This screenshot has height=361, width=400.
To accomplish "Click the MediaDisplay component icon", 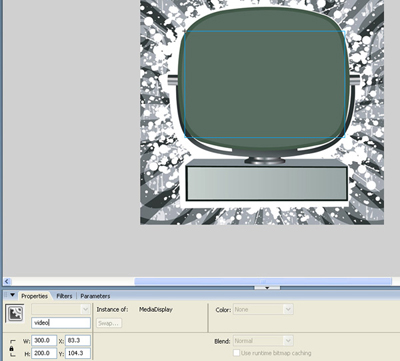I will (x=15, y=314).
